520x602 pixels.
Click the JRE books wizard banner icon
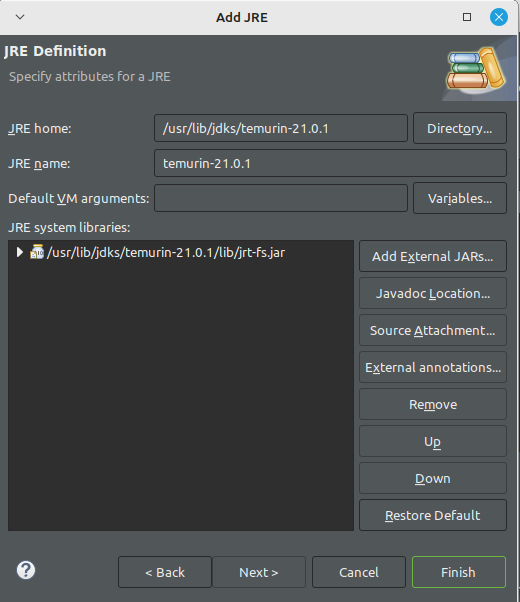[x=476, y=68]
